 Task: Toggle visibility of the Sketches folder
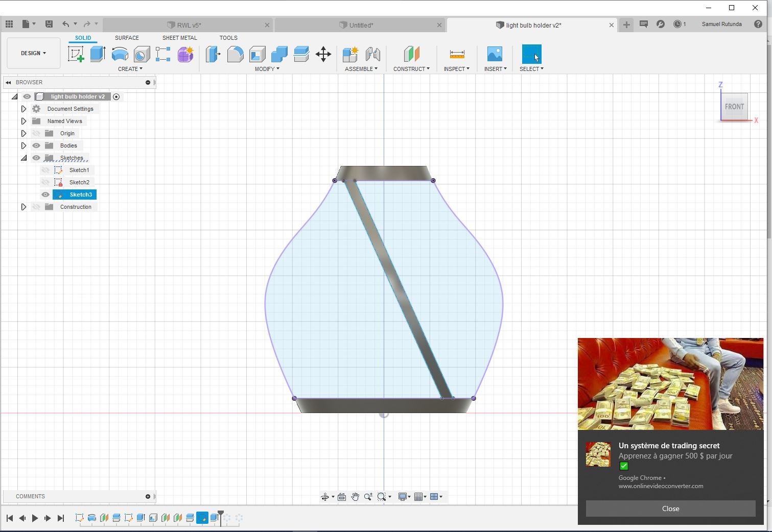coord(36,158)
